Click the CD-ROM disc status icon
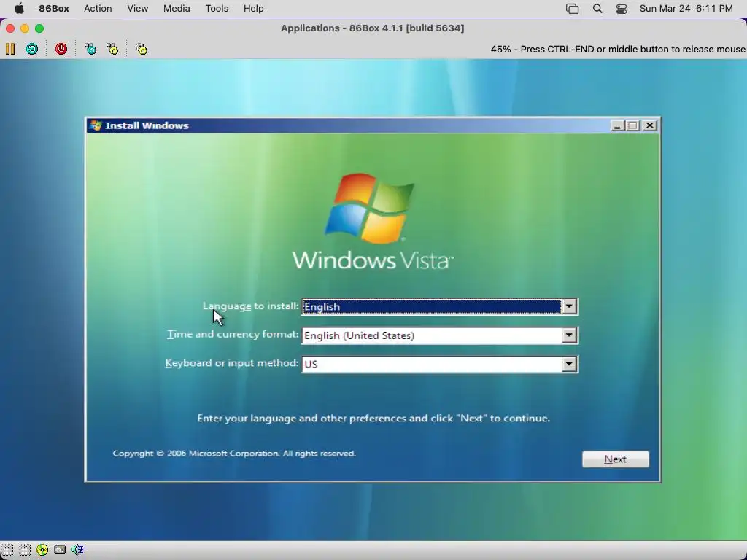The image size is (747, 560). tap(42, 550)
